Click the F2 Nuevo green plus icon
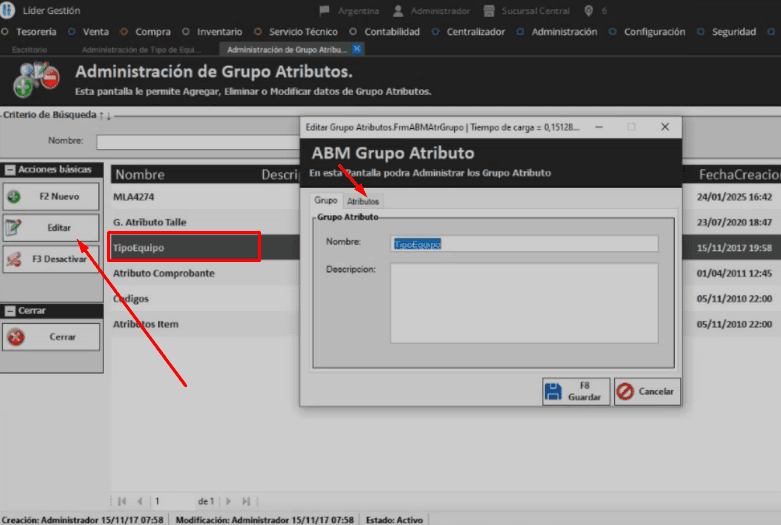 tap(15, 197)
